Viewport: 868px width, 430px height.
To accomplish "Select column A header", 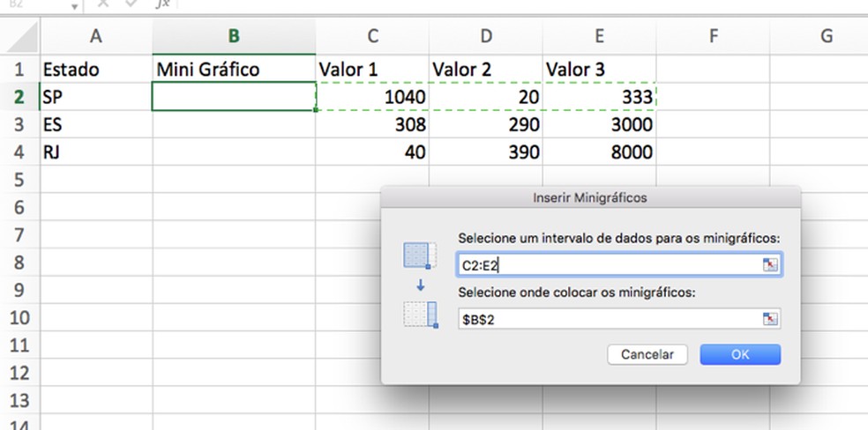I will [x=96, y=36].
